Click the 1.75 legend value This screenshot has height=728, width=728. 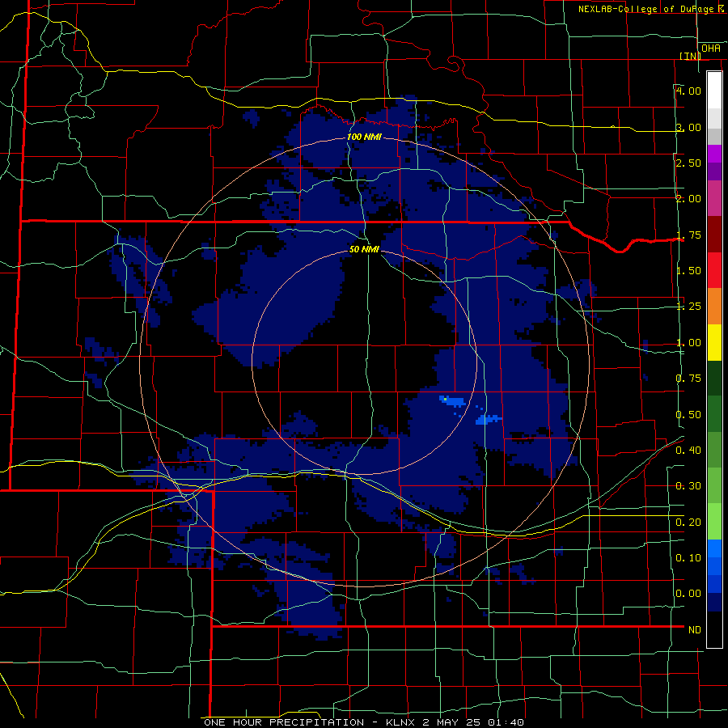coord(688,235)
